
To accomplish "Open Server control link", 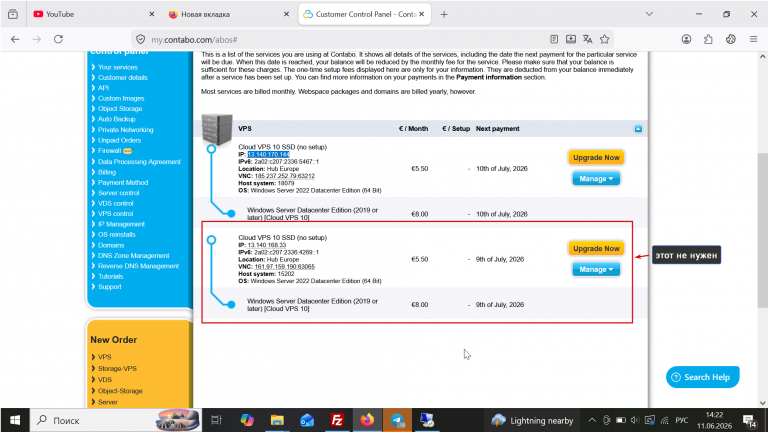I will click(119, 193).
